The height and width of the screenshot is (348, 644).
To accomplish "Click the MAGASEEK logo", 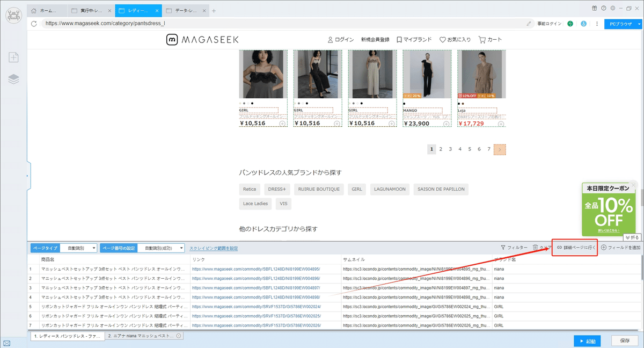I will [203, 39].
